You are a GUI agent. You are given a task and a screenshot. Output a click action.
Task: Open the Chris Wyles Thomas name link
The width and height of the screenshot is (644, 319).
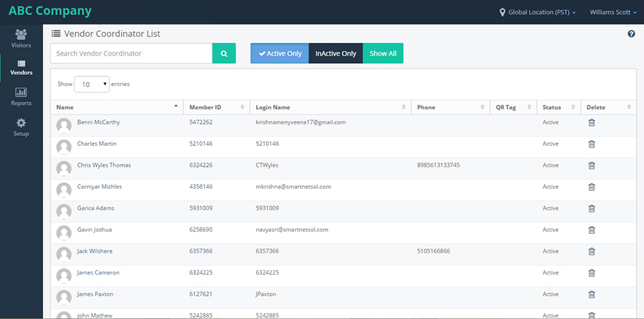[104, 165]
